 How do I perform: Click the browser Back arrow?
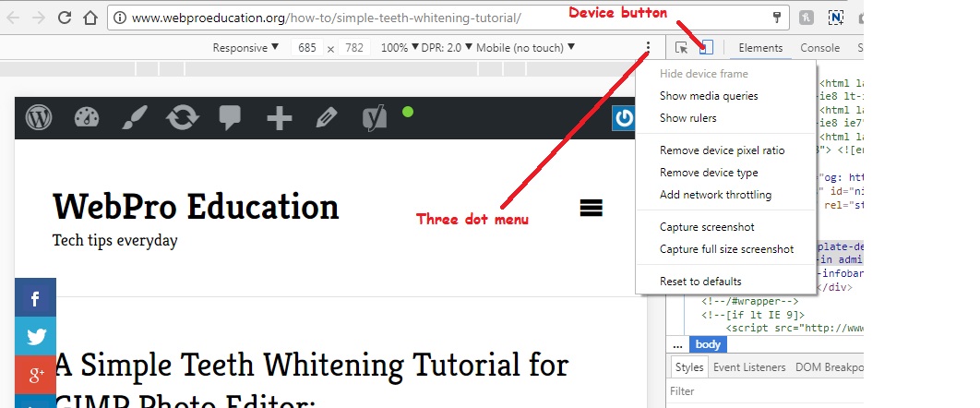coord(13,18)
